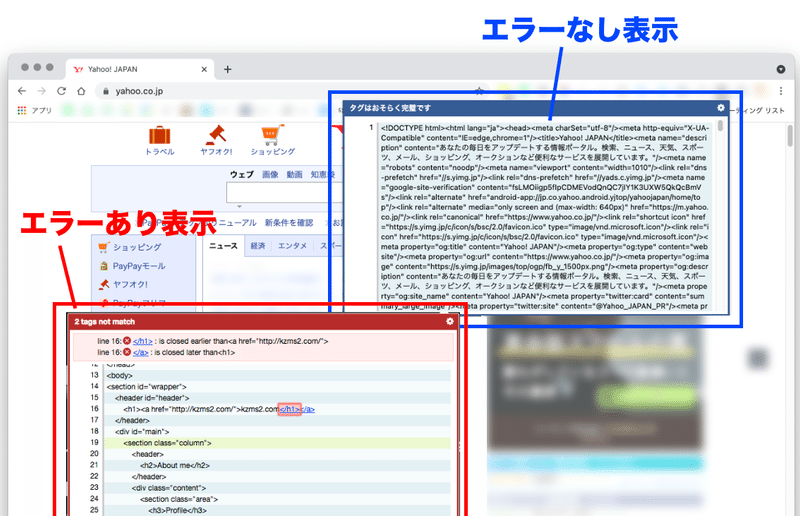This screenshot has width=800, height=516.
Task: Switch to the 動画 search tab
Action: 294,175
